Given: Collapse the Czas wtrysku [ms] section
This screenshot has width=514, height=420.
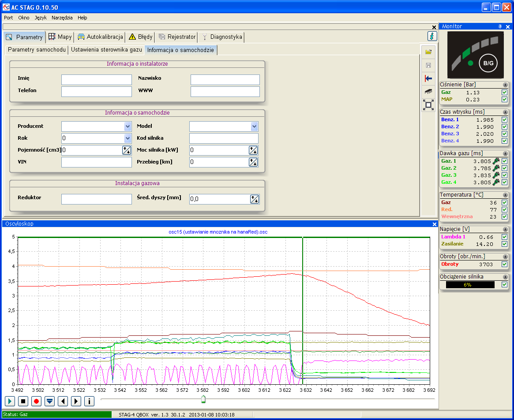Looking at the screenshot, I should point(505,112).
